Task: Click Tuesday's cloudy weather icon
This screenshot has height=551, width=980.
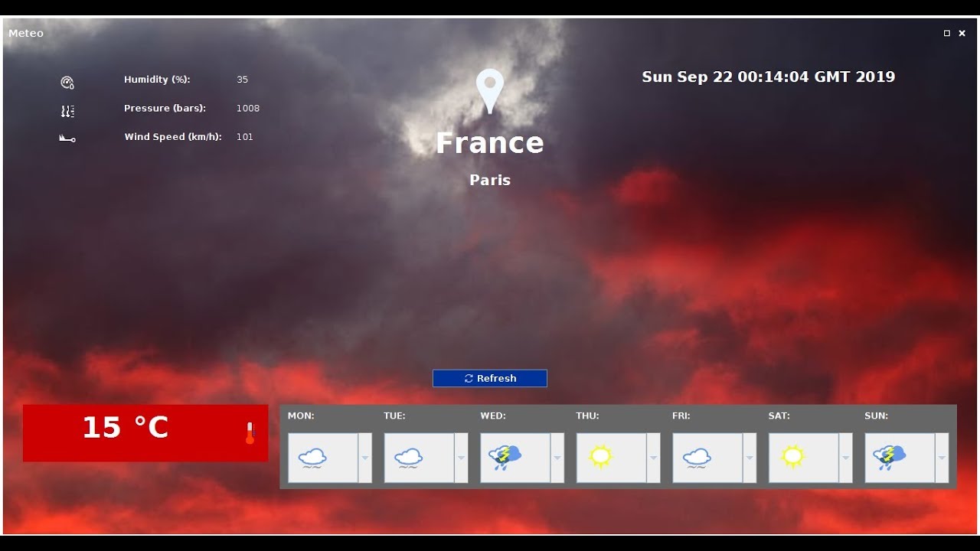Action: coord(409,458)
